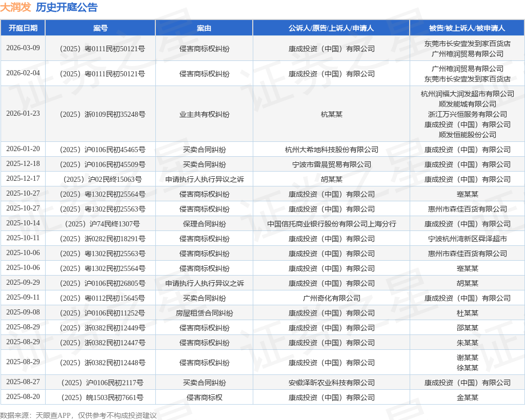Click the date cell 2025-10-11
Image resolution: width=525 pixels, height=420 pixels.
pyautogui.click(x=23, y=238)
